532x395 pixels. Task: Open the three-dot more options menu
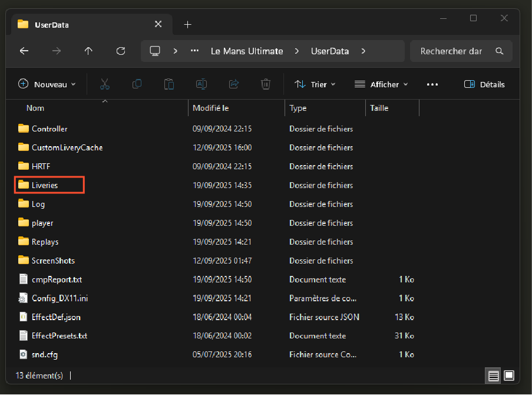click(432, 84)
